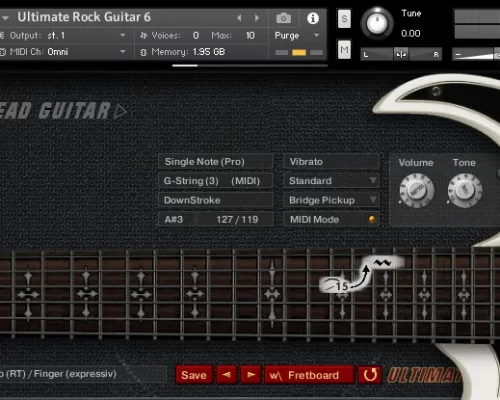Open the snapshot camera icon
The width and height of the screenshot is (500, 400).
pos(283,18)
